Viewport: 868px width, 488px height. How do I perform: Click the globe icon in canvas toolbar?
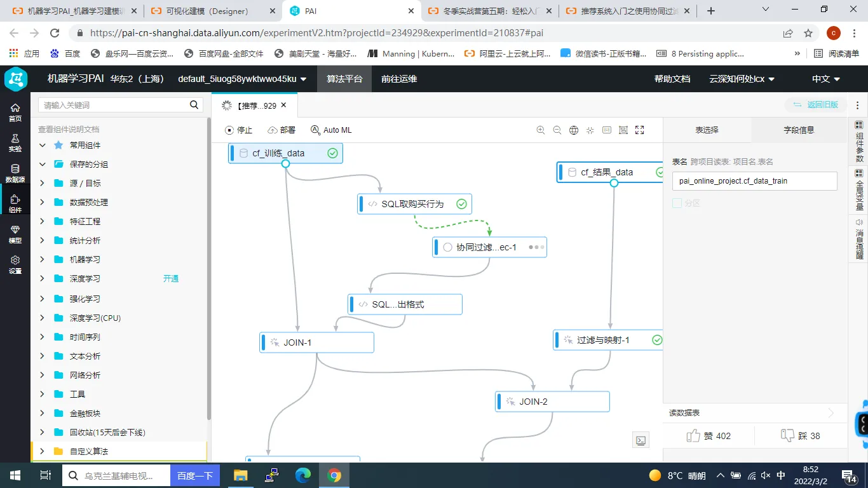coord(574,130)
